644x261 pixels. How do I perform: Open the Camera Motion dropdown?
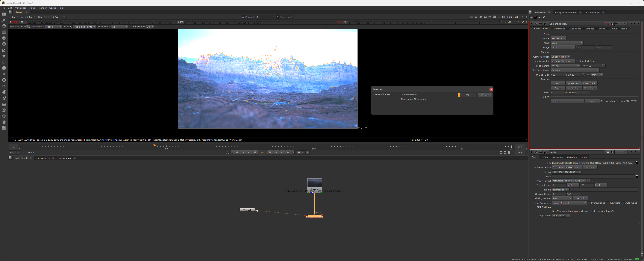coord(560,57)
